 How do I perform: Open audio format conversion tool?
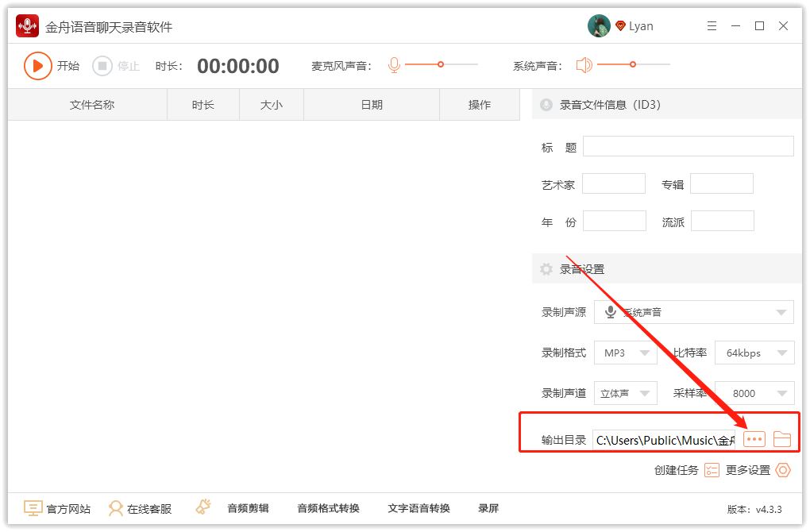click(328, 508)
